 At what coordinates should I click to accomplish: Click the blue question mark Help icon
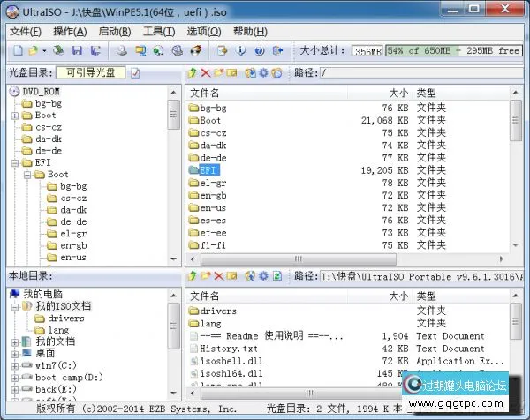click(x=259, y=51)
